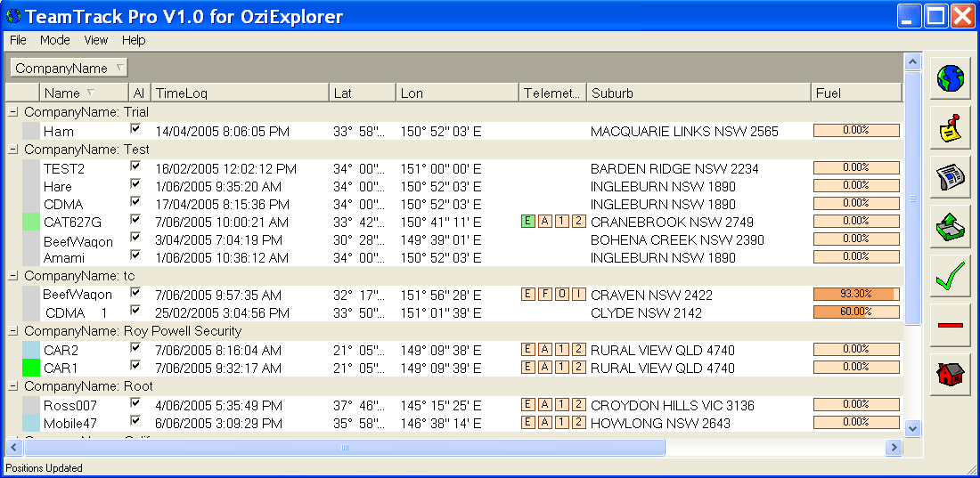Screen dimensions: 980x478
Task: Click the 2 telemetry icon for Ross007
Action: (x=579, y=405)
